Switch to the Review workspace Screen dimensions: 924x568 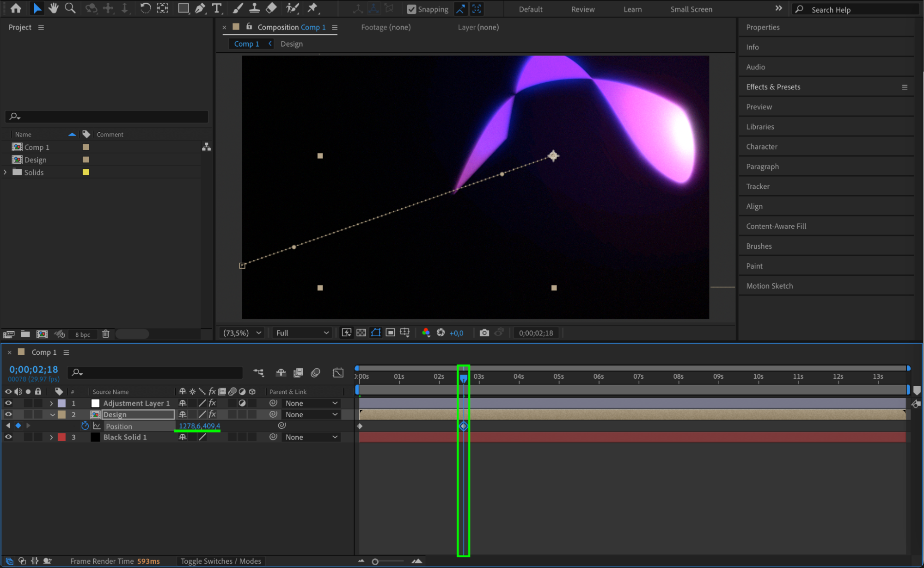point(582,9)
